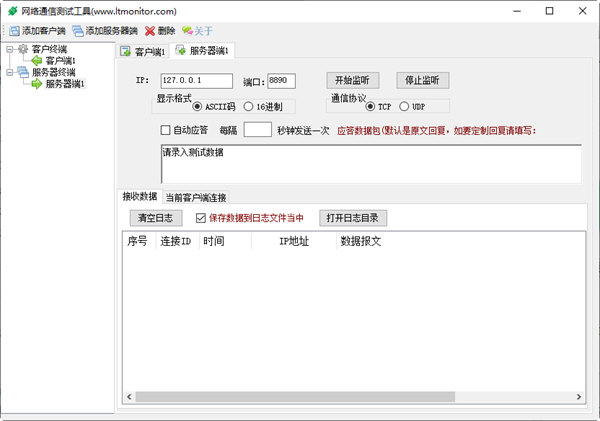Open the 当前客户端连接 tab
The width and height of the screenshot is (600, 421).
tap(196, 197)
